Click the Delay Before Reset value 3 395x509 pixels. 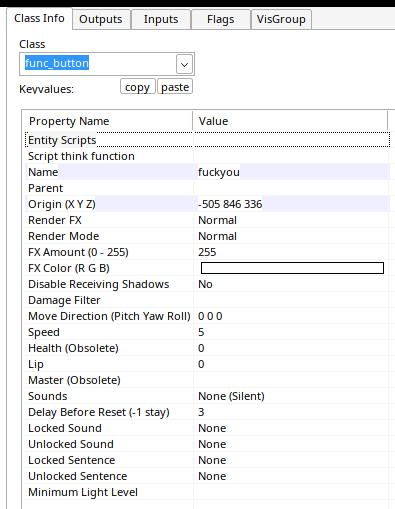pos(201,412)
